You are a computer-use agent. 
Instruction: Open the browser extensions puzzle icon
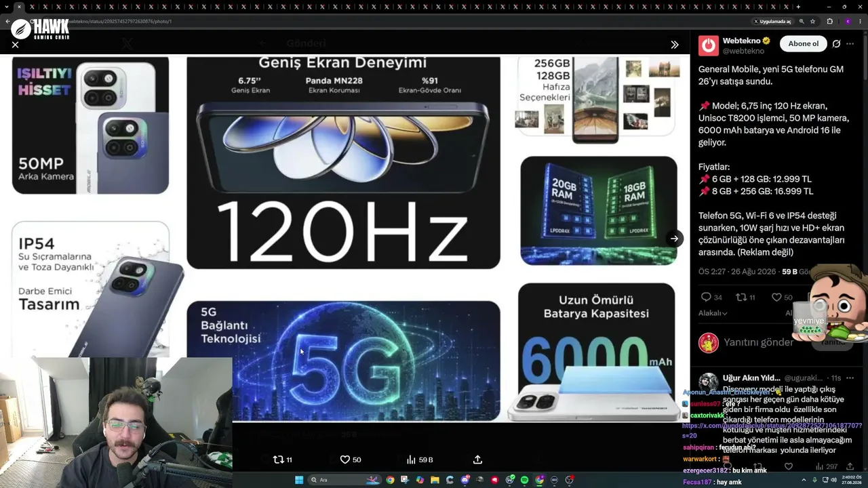pyautogui.click(x=829, y=21)
